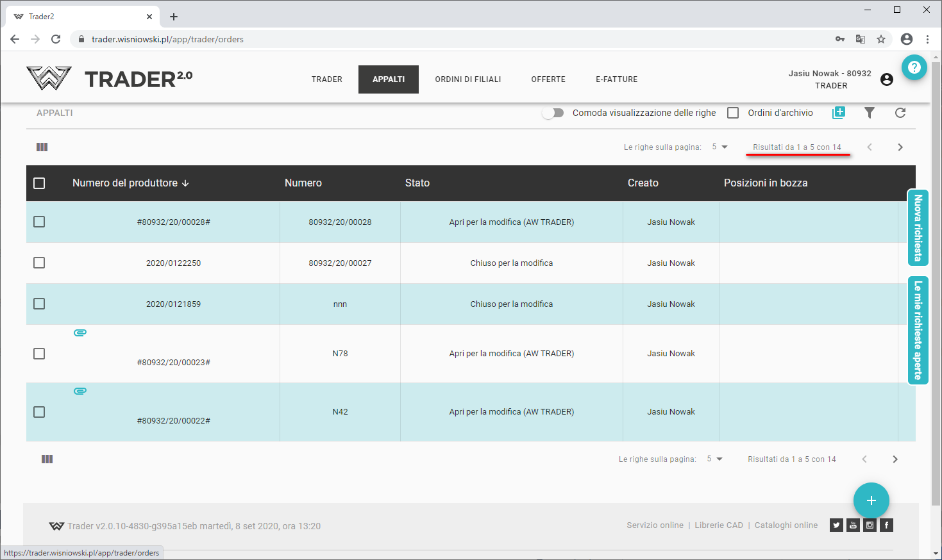Screen dimensions: 942x560
Task: Open the Nuova richiesta side panel
Action: click(x=918, y=227)
